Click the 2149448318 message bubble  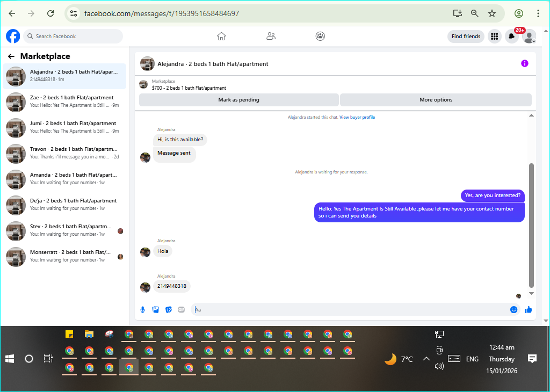point(172,286)
